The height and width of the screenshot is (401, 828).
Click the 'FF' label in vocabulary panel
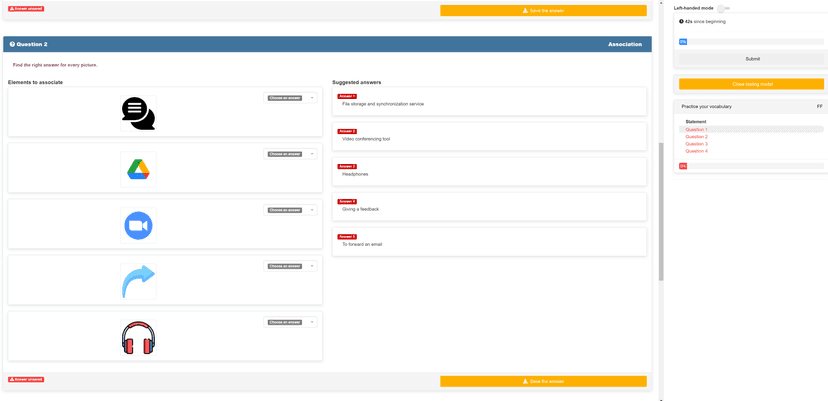coord(820,106)
